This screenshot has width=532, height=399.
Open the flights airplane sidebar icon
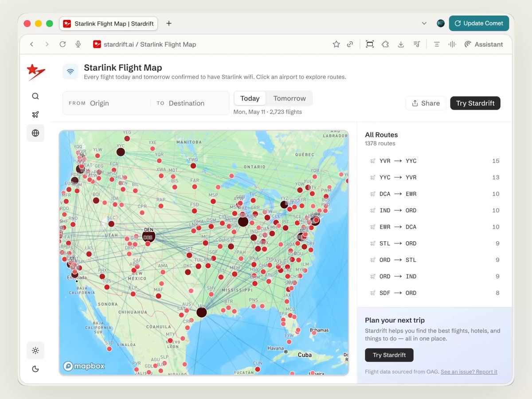[35, 114]
